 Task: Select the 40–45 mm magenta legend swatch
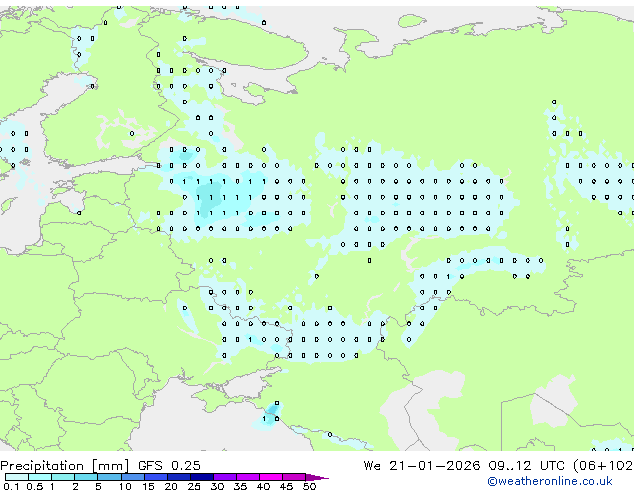click(x=271, y=477)
